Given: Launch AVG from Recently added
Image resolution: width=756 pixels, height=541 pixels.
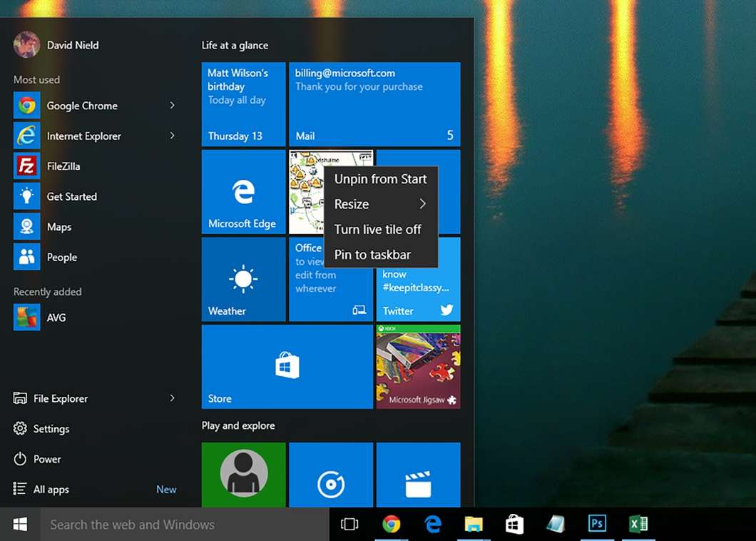Looking at the screenshot, I should (x=56, y=318).
